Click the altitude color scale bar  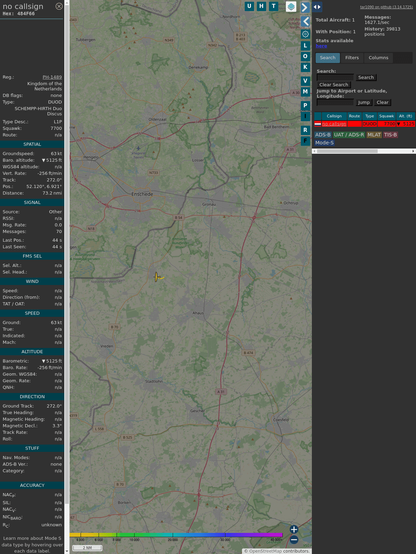pos(176,535)
